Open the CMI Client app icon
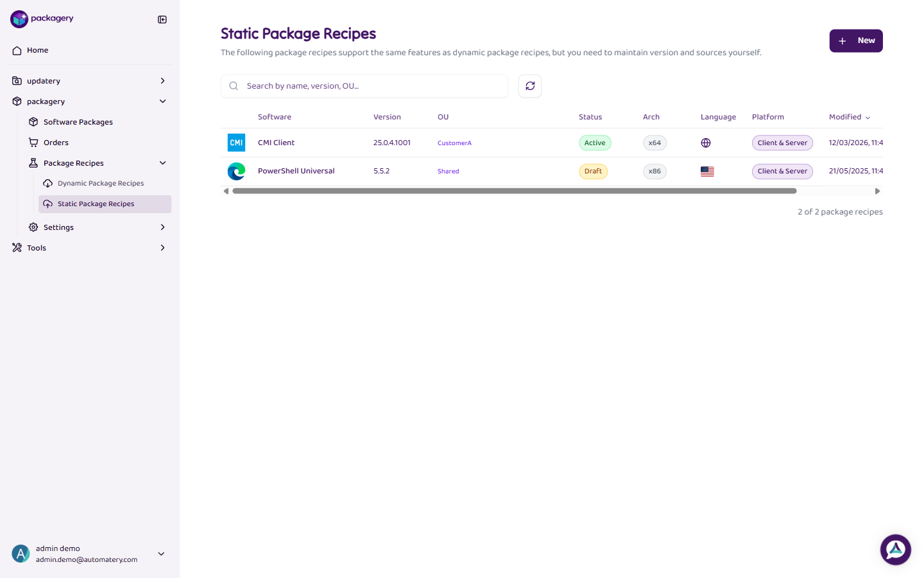The width and height of the screenshot is (924, 578). 236,142
